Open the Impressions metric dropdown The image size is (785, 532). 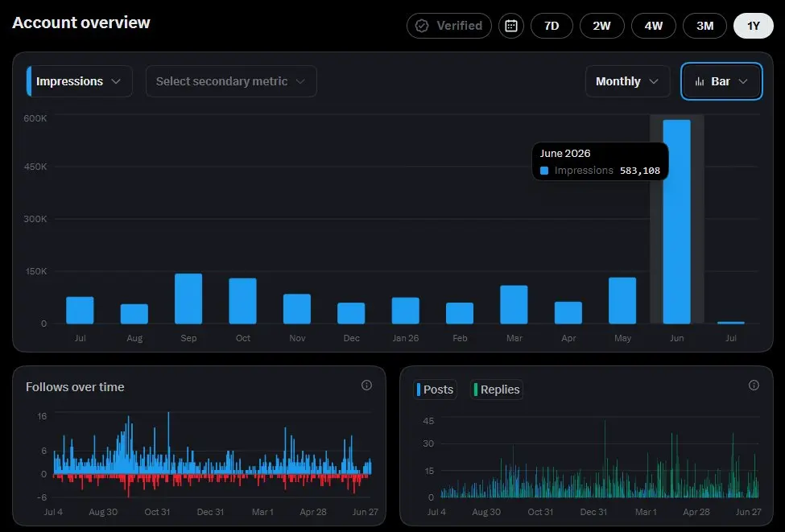pos(79,81)
